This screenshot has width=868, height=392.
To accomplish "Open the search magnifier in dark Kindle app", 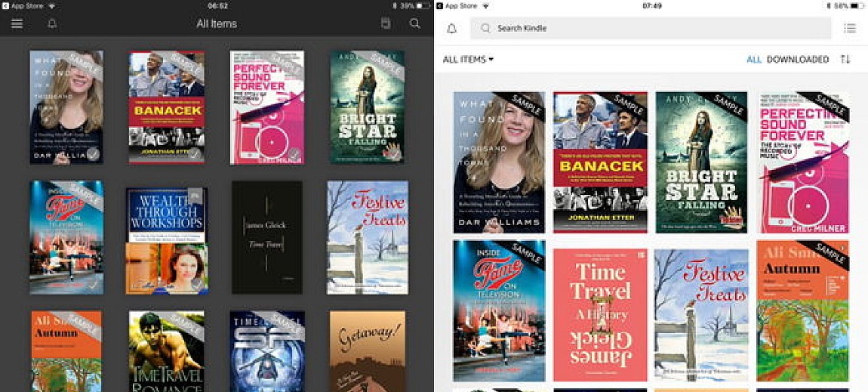I will 414,23.
